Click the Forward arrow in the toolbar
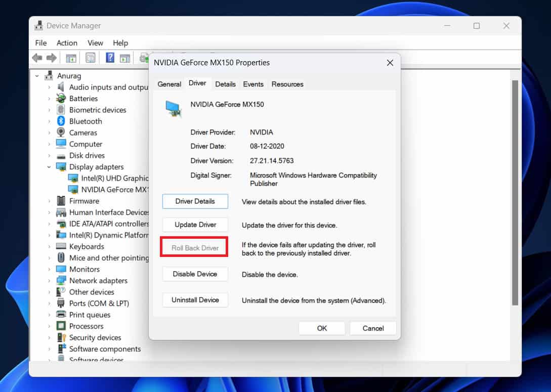 [x=51, y=58]
